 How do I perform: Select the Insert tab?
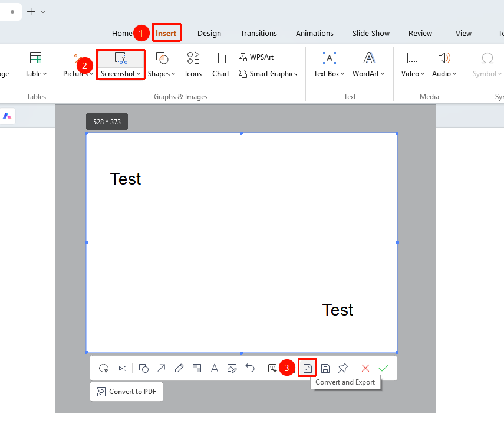(x=166, y=34)
